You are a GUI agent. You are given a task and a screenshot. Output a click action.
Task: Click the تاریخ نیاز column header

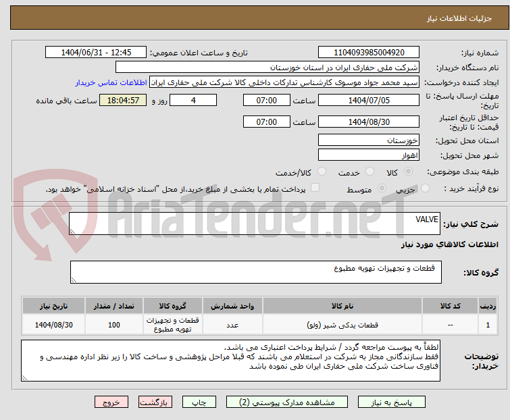tap(53, 307)
